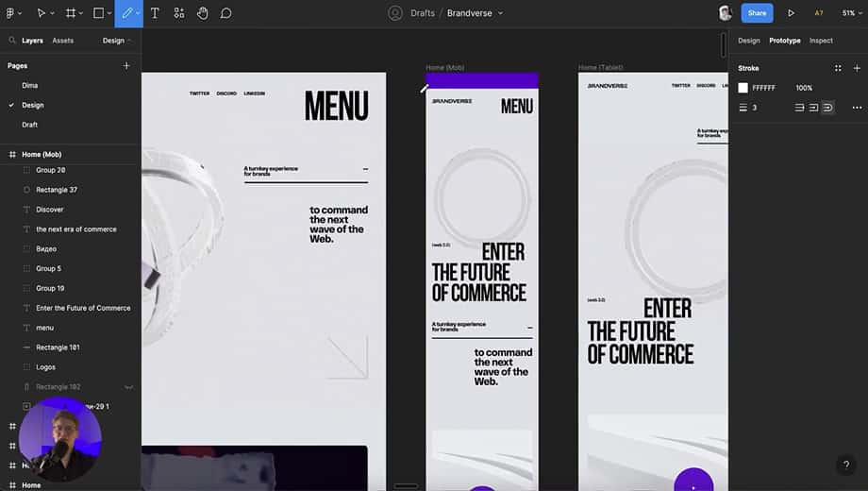Select the Hand tool
The image size is (868, 491).
click(203, 12)
